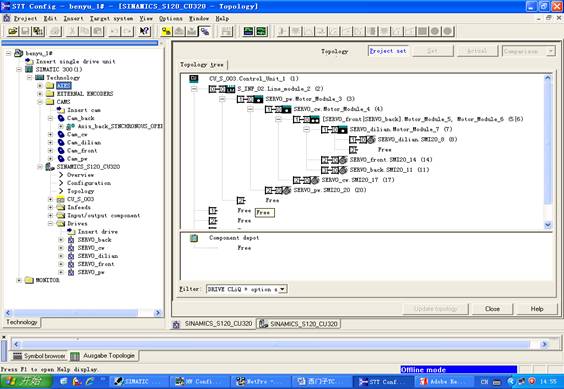Open the Filter DRIVE-CLiQ option dropdown

coord(283,289)
